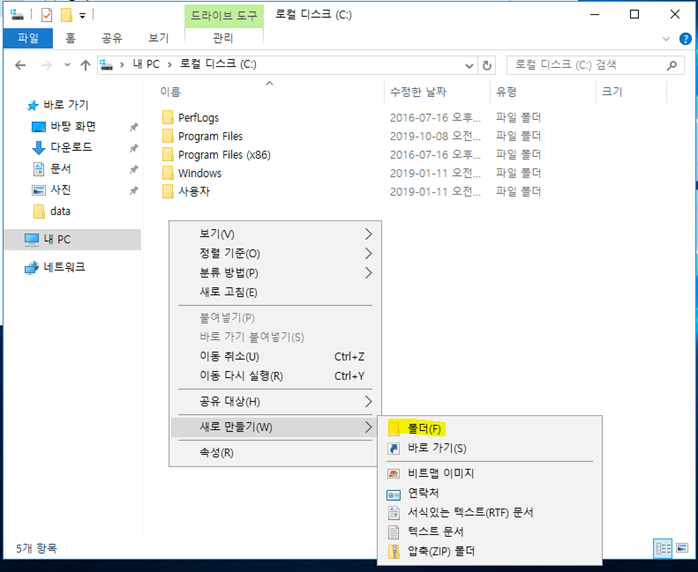This screenshot has height=572, width=698.
Task: Create a 서식있는 텍스트(RTF) 문서
Action: point(490,513)
